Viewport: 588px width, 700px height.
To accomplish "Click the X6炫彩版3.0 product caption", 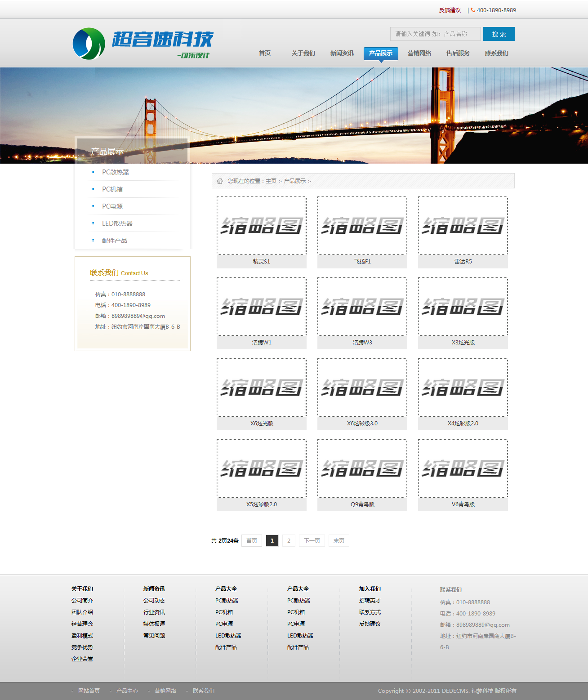I will tap(362, 424).
